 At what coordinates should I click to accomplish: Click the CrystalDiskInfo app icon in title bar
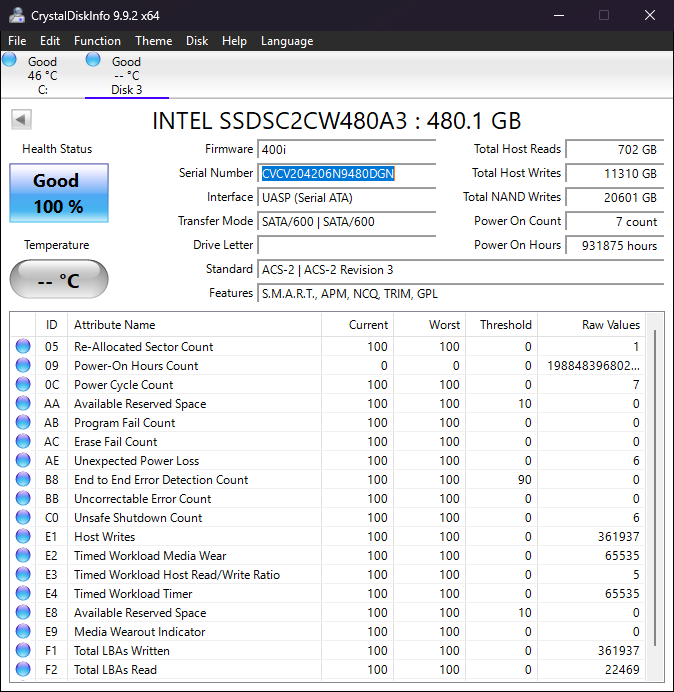click(x=16, y=15)
